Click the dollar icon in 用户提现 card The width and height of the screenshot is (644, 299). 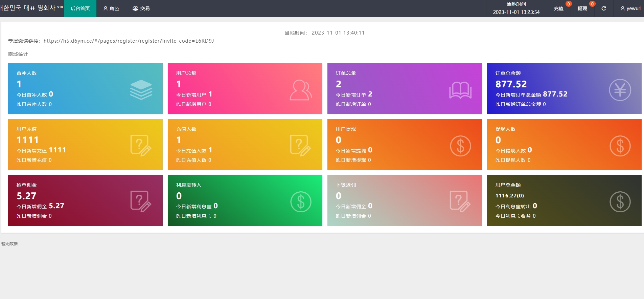(460, 146)
